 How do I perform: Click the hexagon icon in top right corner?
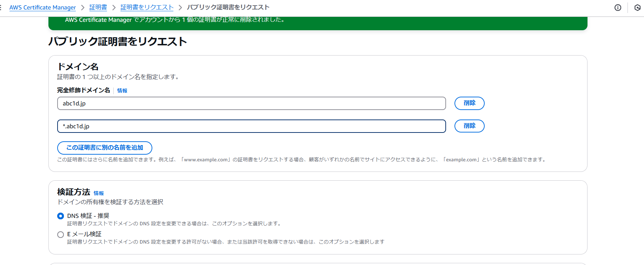pos(638,8)
